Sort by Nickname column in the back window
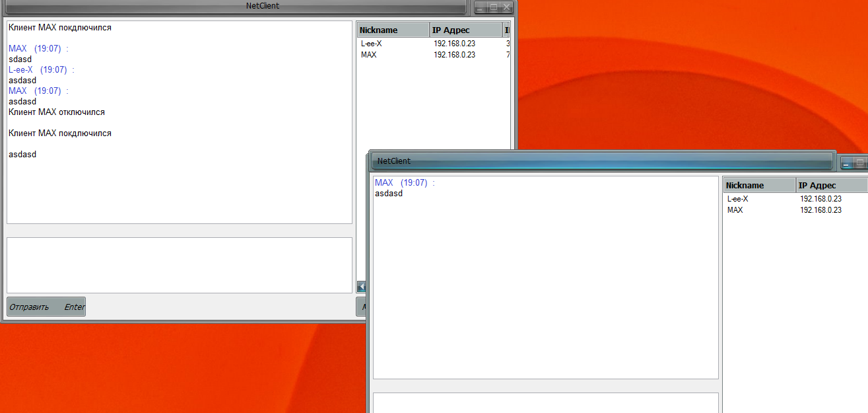This screenshot has width=868, height=413. click(x=392, y=30)
